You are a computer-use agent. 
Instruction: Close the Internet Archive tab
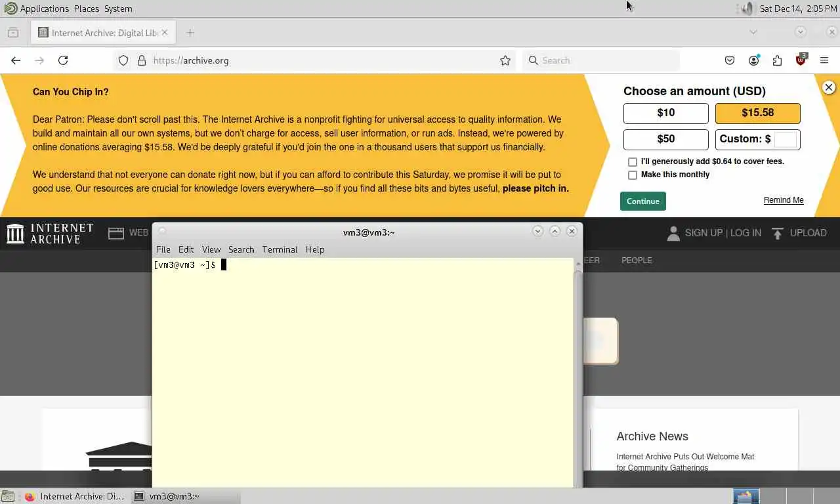point(165,32)
